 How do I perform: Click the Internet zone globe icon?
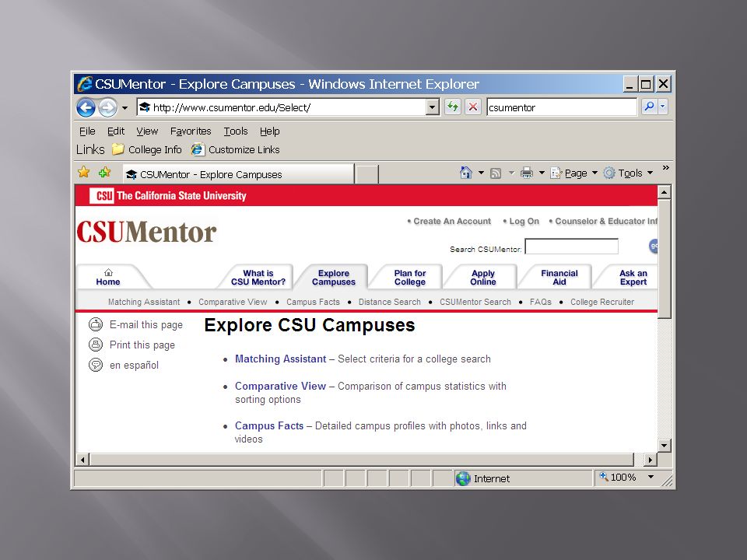tap(462, 478)
